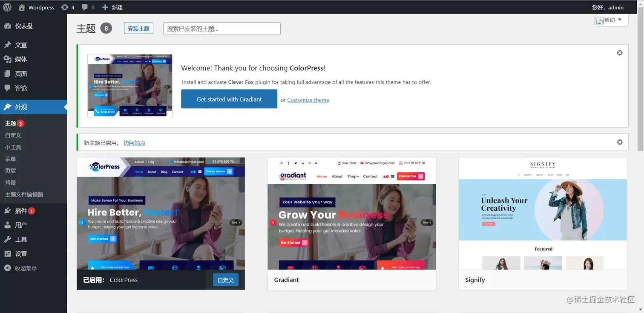Click the WordPress logo icon

tap(7, 7)
